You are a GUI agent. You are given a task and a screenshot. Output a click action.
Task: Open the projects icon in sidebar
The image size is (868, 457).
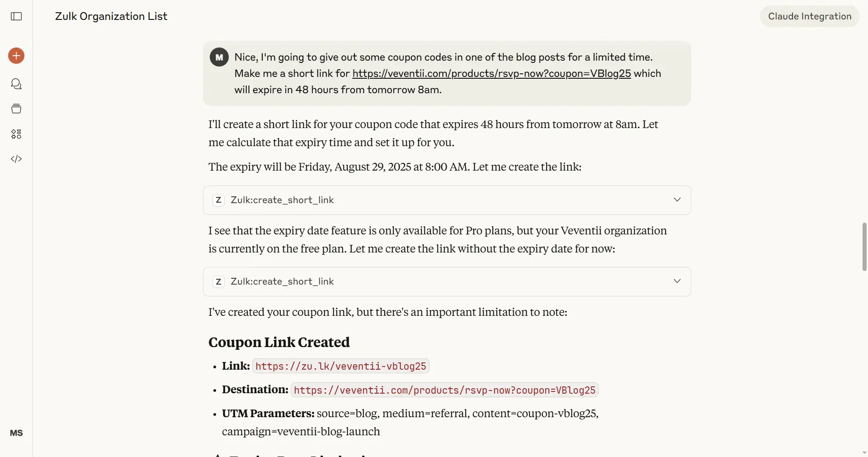(x=16, y=109)
